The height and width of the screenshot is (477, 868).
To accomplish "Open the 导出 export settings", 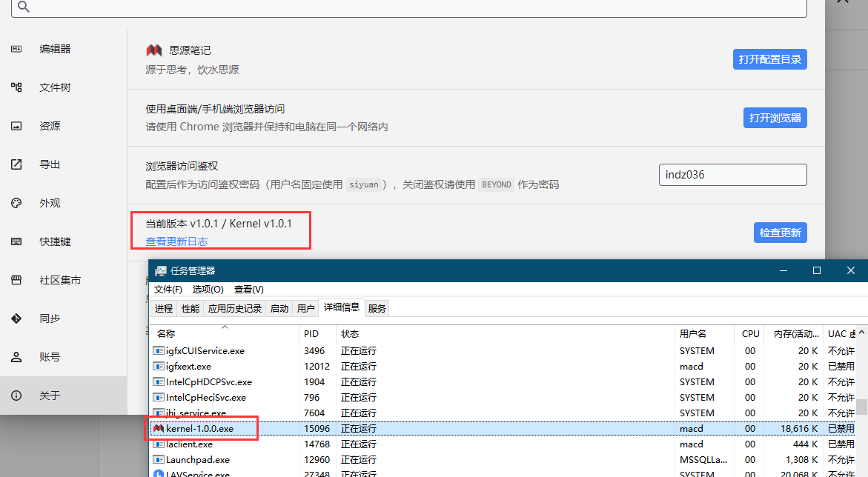I will 50,164.
